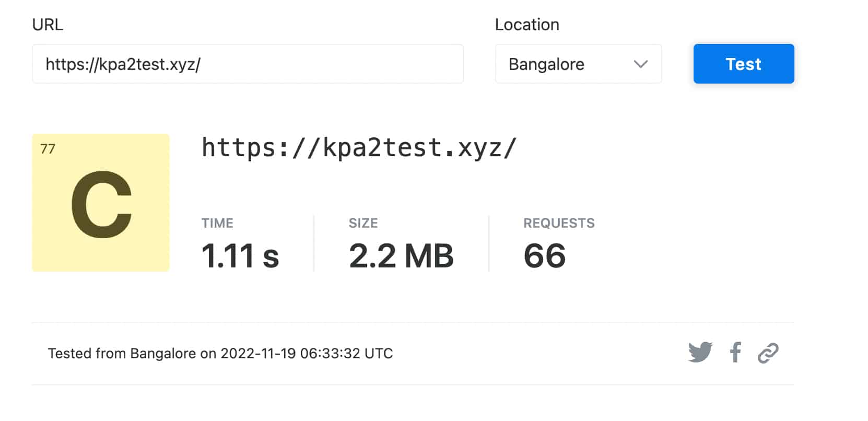Click the URL field label
Viewport: 868px width, 421px height.
coord(48,25)
